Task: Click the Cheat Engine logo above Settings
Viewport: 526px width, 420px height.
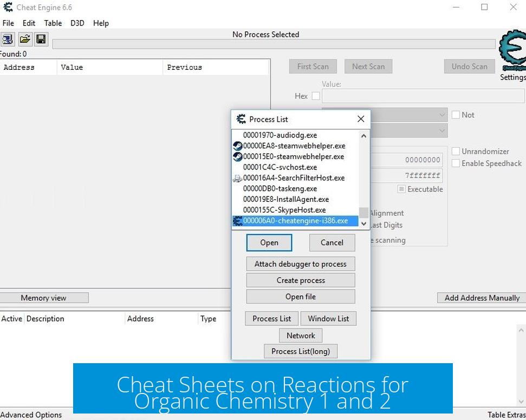Action: [512, 50]
